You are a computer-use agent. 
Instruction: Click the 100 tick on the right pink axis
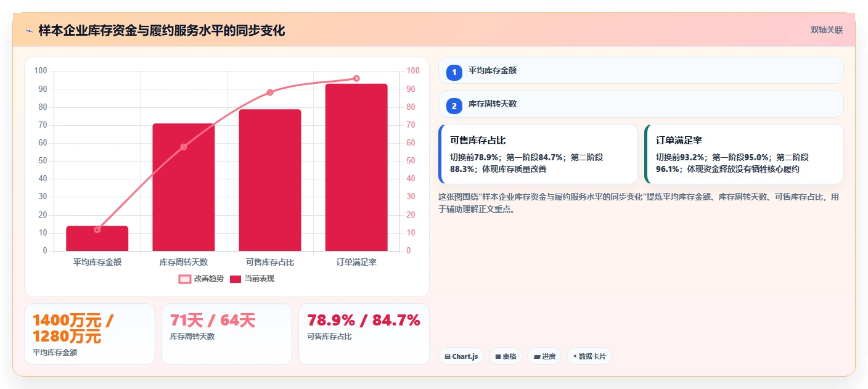tap(413, 71)
